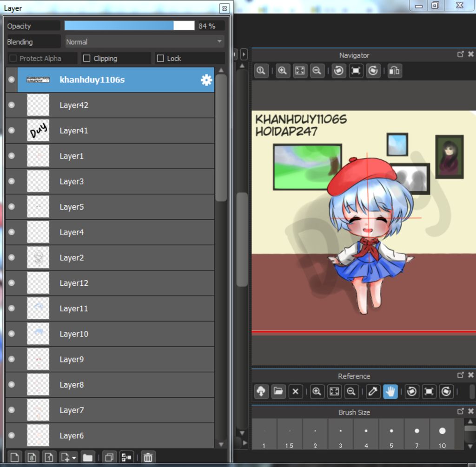Zoom in using the Navigator toolbar

tap(283, 71)
